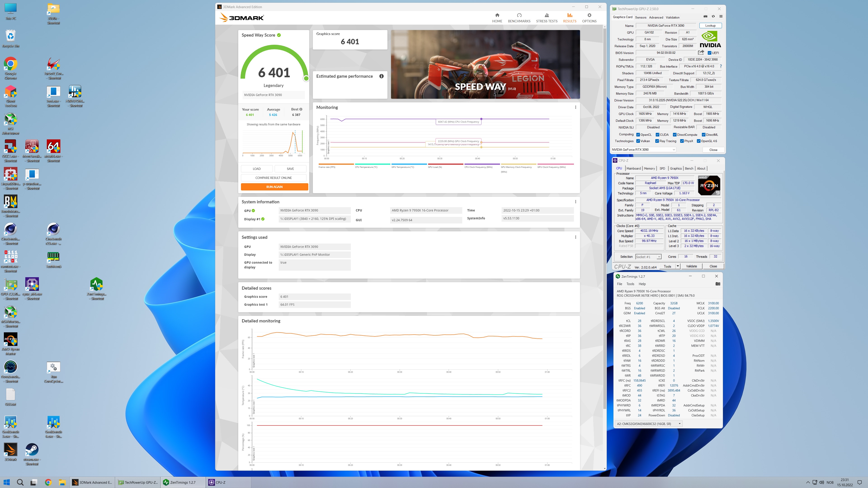Click RUN AGAIN in 3DMark
The height and width of the screenshot is (488, 868).
pyautogui.click(x=274, y=187)
